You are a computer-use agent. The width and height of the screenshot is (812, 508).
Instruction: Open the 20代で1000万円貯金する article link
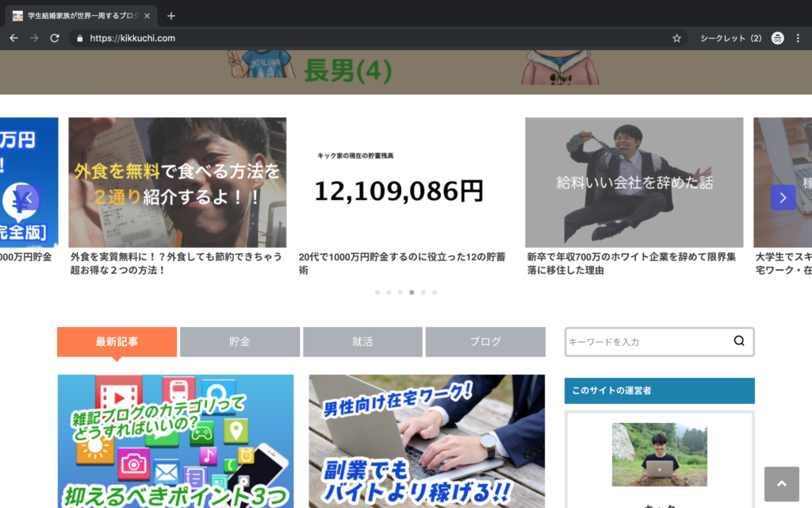pos(402,264)
